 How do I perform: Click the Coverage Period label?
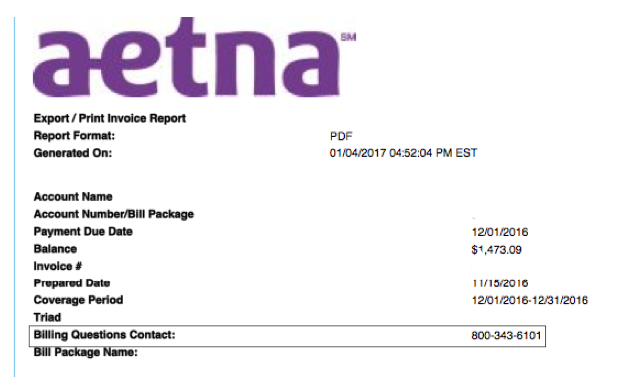pos(78,300)
